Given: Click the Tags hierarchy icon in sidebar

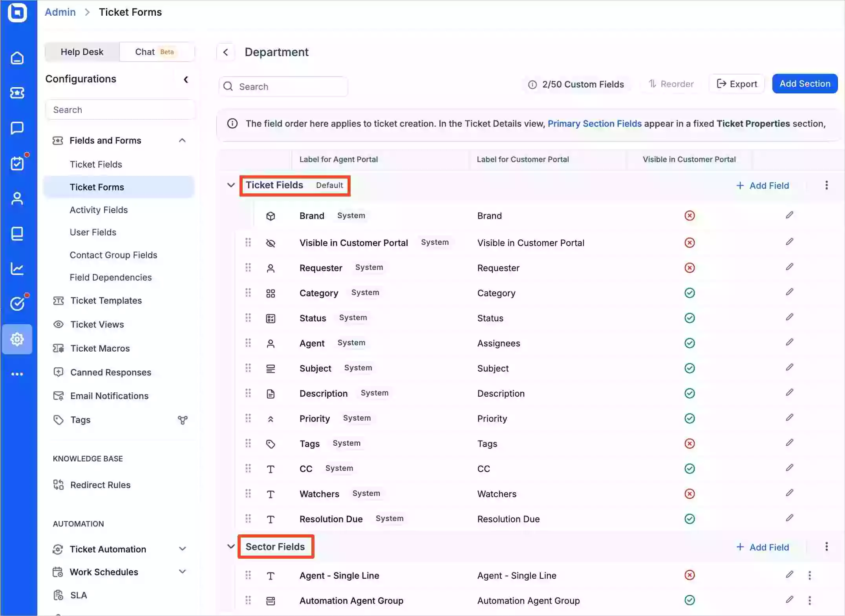Looking at the screenshot, I should (183, 420).
